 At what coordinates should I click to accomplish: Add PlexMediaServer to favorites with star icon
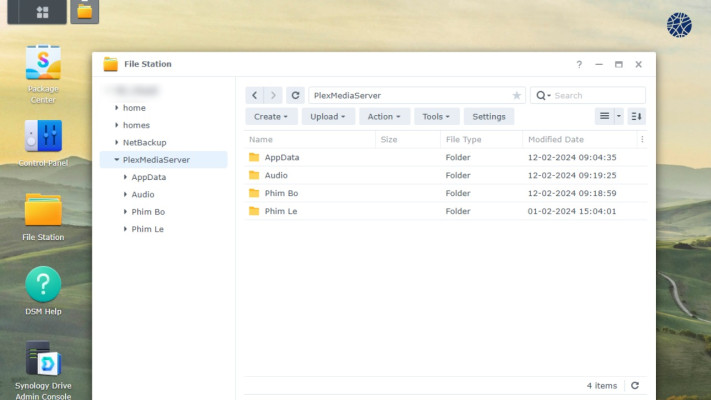pos(516,95)
